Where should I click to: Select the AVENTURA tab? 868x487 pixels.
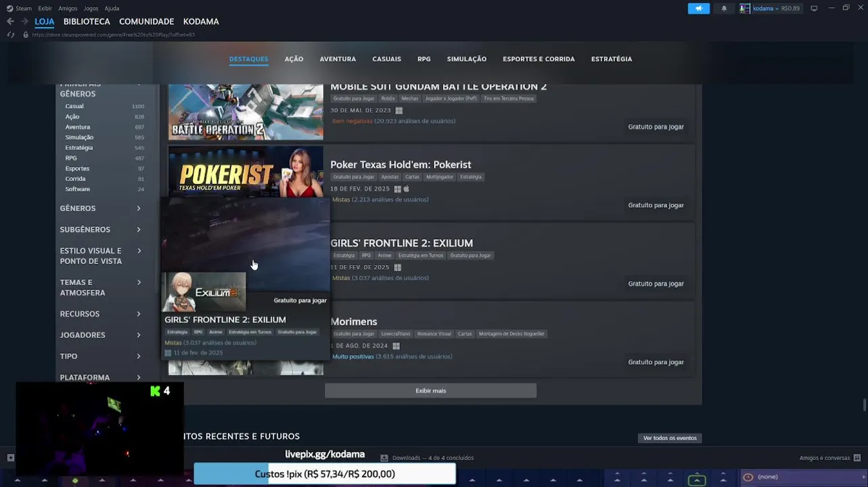tap(338, 59)
